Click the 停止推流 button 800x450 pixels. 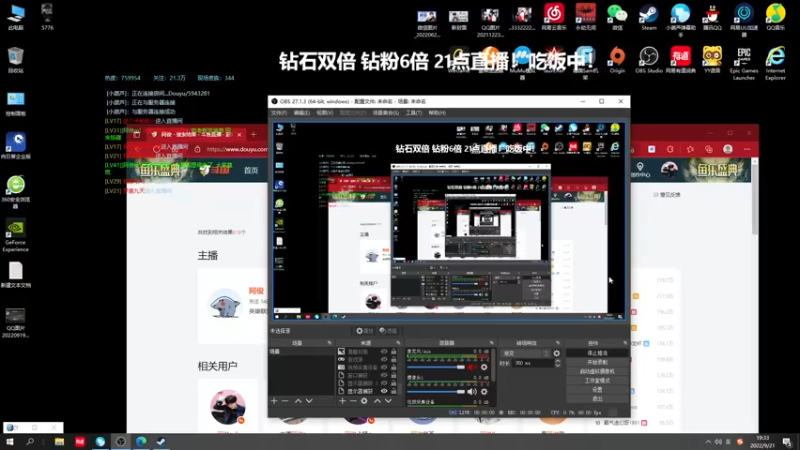pos(597,353)
